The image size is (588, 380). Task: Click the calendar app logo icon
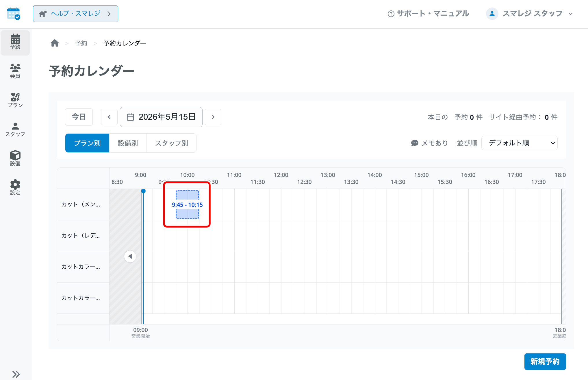click(14, 14)
